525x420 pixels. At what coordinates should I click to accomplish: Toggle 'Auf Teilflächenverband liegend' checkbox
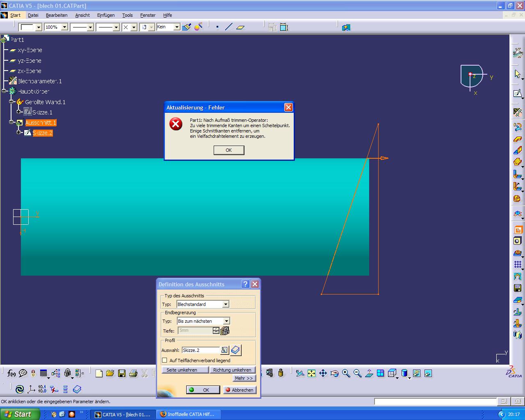tap(164, 361)
